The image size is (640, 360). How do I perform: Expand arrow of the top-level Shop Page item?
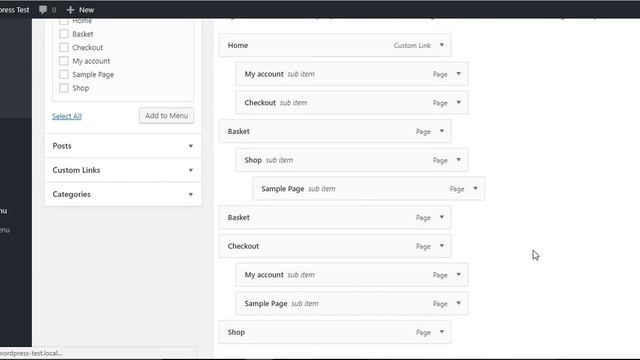coord(442,332)
